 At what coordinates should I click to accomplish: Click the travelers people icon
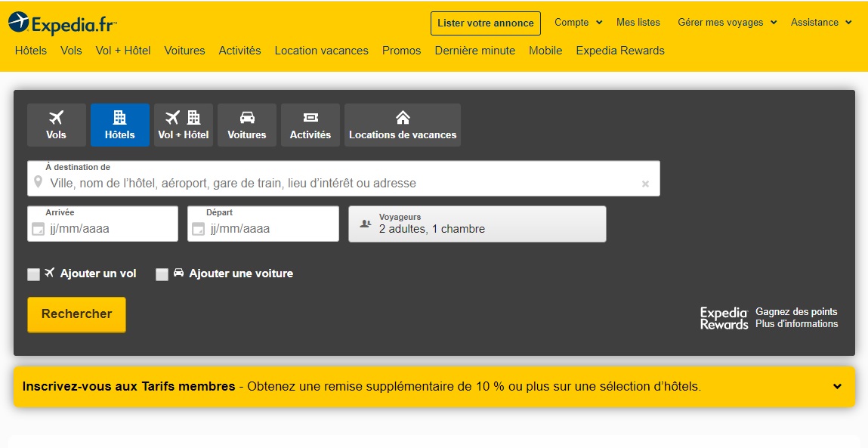(x=366, y=224)
